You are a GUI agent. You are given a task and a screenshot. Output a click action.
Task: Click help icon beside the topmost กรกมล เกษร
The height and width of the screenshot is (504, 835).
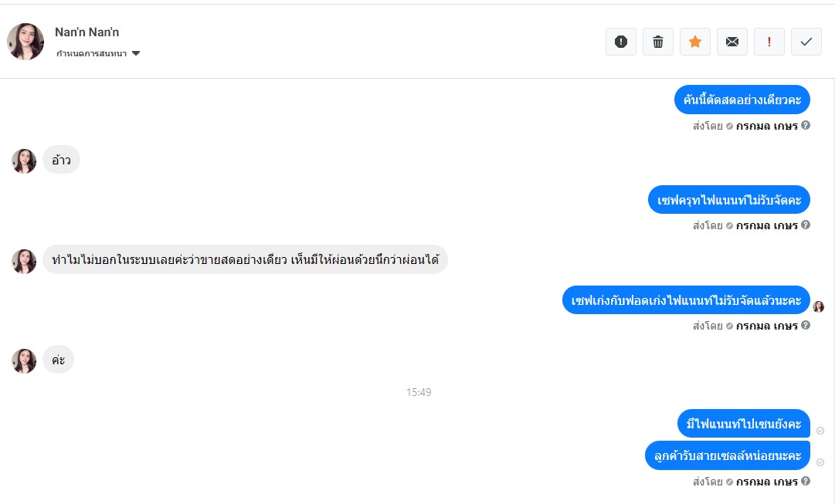coord(806,125)
